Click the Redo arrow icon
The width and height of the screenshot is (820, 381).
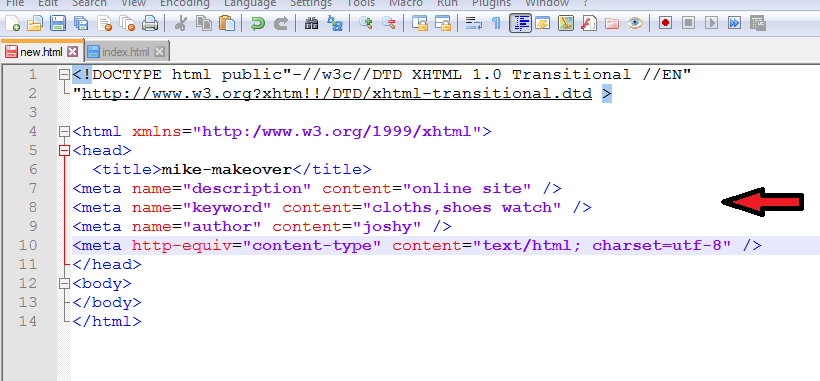click(x=281, y=24)
